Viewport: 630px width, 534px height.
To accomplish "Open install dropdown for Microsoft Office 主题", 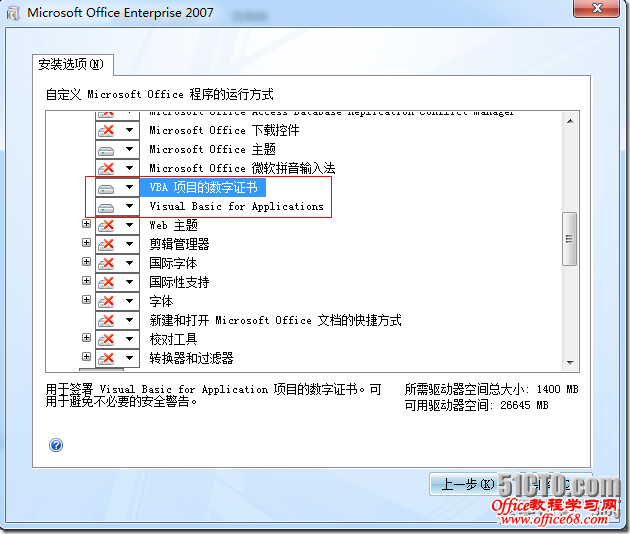I will (x=129, y=149).
